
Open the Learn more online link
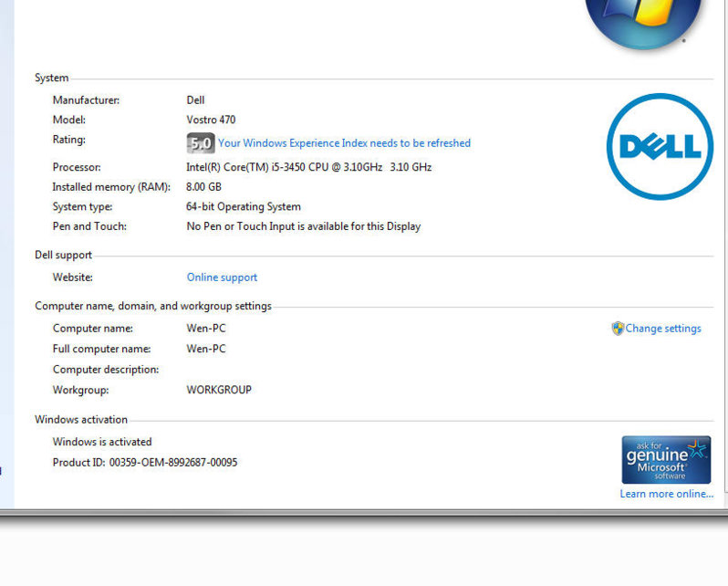point(667,494)
